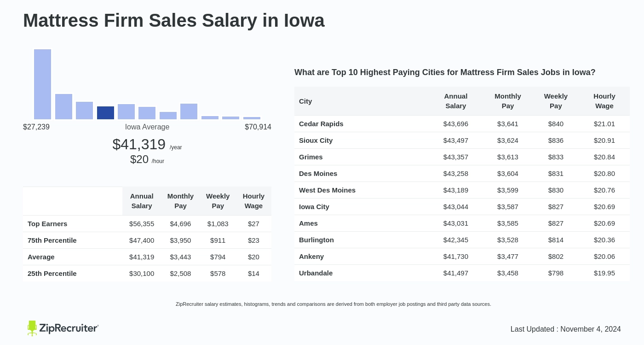The height and width of the screenshot is (345, 644).
Task: Click the Burlington city name
Action: pos(316,240)
